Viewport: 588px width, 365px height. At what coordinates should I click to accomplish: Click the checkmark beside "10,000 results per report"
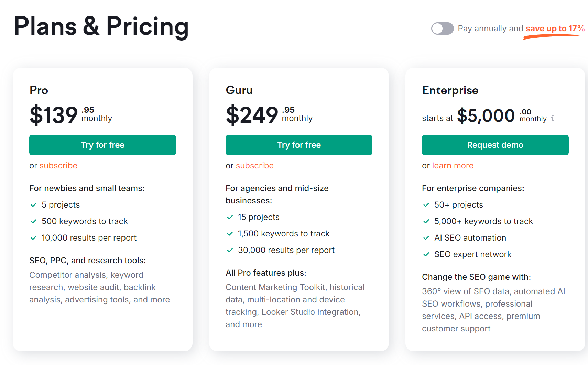(33, 237)
